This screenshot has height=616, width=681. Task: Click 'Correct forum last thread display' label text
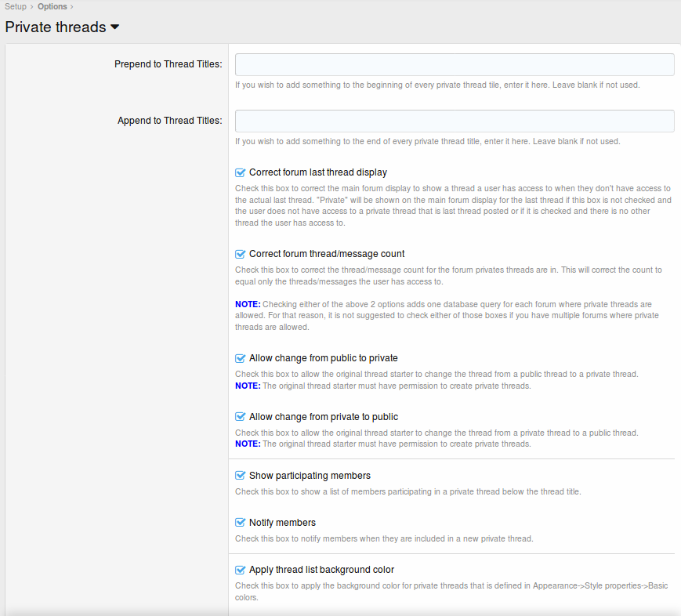317,172
